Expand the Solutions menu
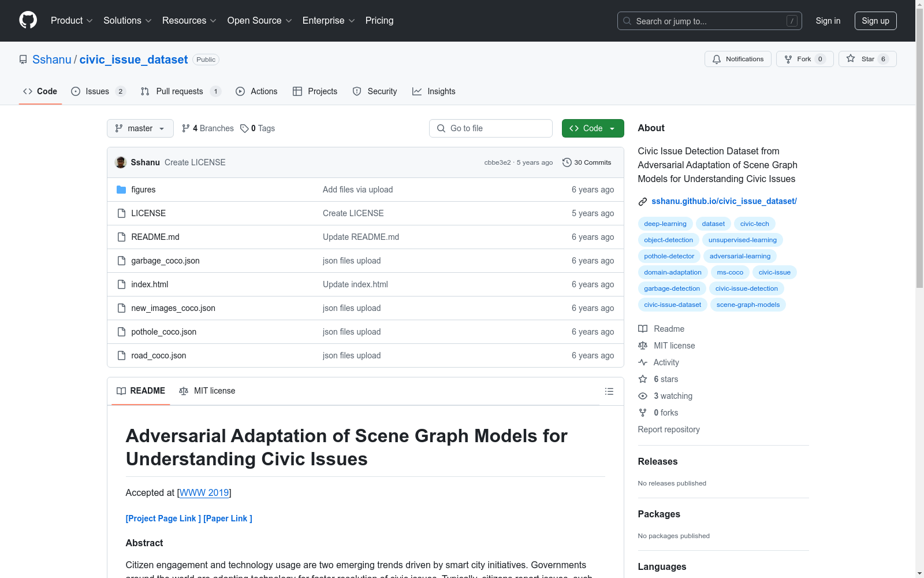Screen dimensions: 924x578 [x=127, y=20]
